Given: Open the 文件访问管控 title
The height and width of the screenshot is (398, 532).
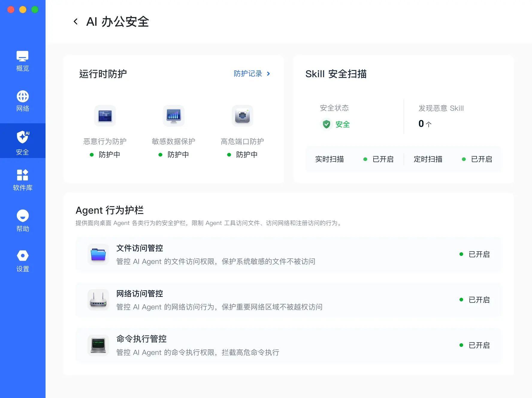Looking at the screenshot, I should point(140,248).
